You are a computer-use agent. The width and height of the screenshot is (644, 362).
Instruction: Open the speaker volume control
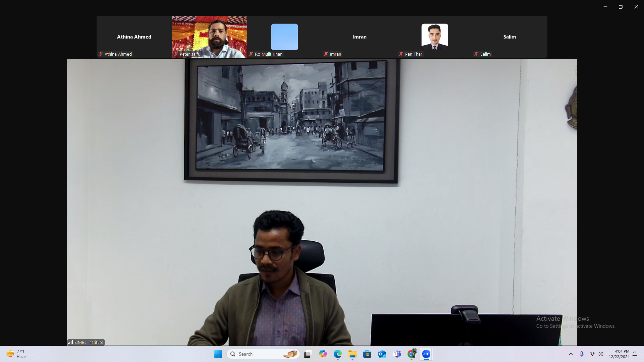pos(600,354)
